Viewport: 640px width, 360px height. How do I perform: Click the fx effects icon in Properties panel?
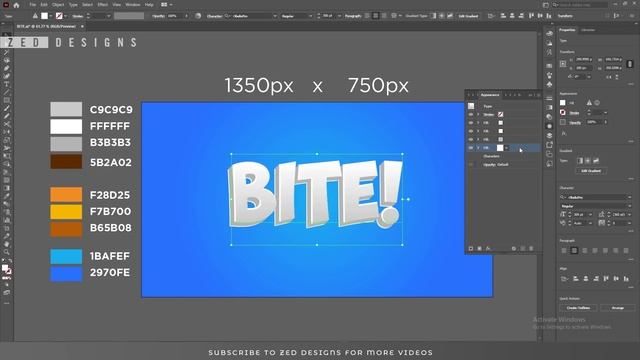[x=564, y=133]
